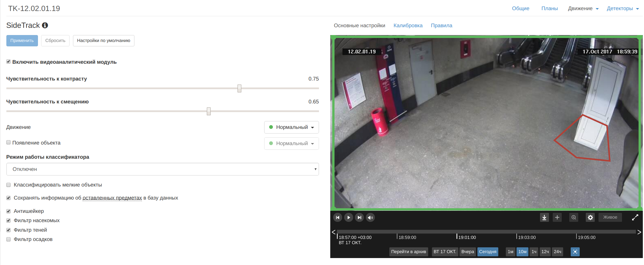
Task: Expand Детекторы menu in top navigation
Action: [x=623, y=8]
